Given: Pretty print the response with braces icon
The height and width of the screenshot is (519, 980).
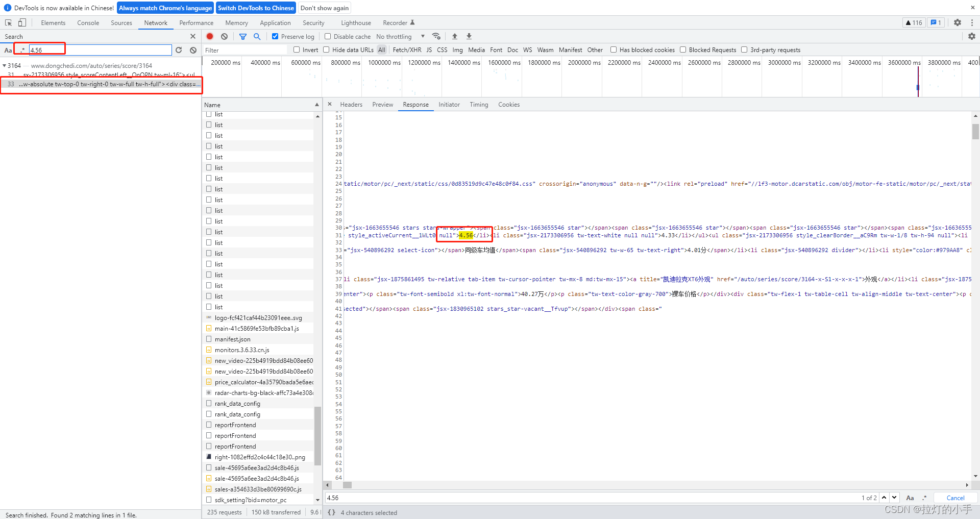Looking at the screenshot, I should pyautogui.click(x=331, y=512).
